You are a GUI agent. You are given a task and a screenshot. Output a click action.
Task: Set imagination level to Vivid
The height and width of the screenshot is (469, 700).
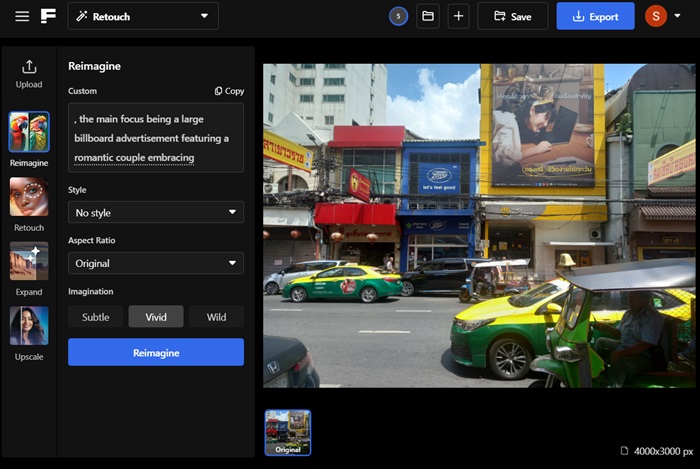coord(156,317)
